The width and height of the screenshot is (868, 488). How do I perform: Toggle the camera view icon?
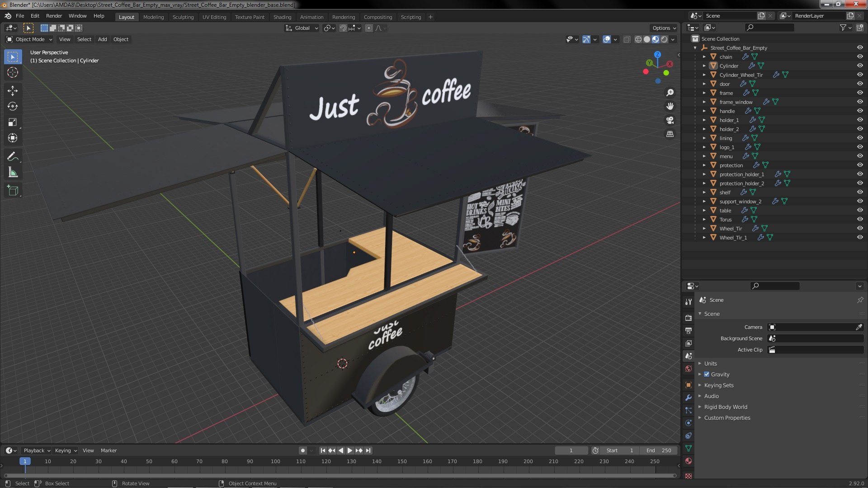(x=670, y=120)
